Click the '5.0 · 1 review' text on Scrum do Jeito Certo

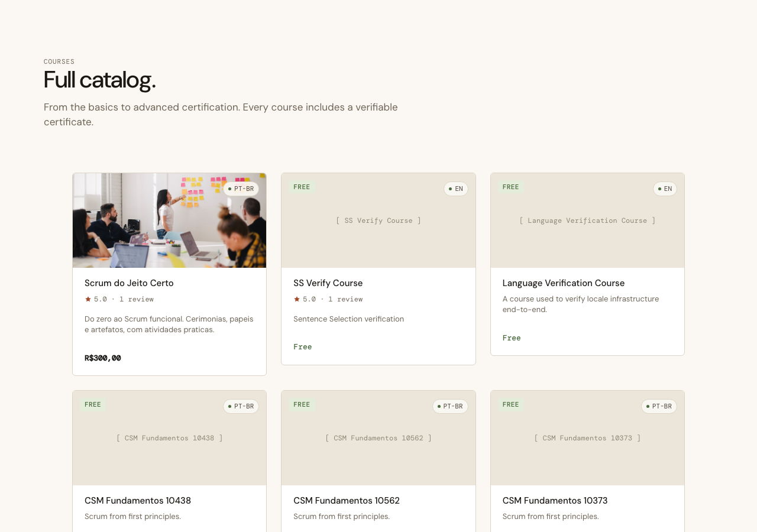pos(124,299)
